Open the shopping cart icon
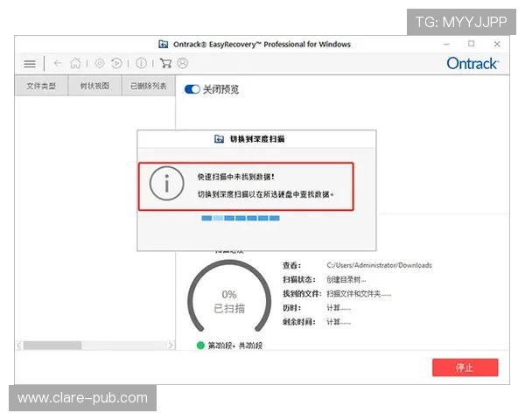The image size is (525, 420). pos(165,63)
